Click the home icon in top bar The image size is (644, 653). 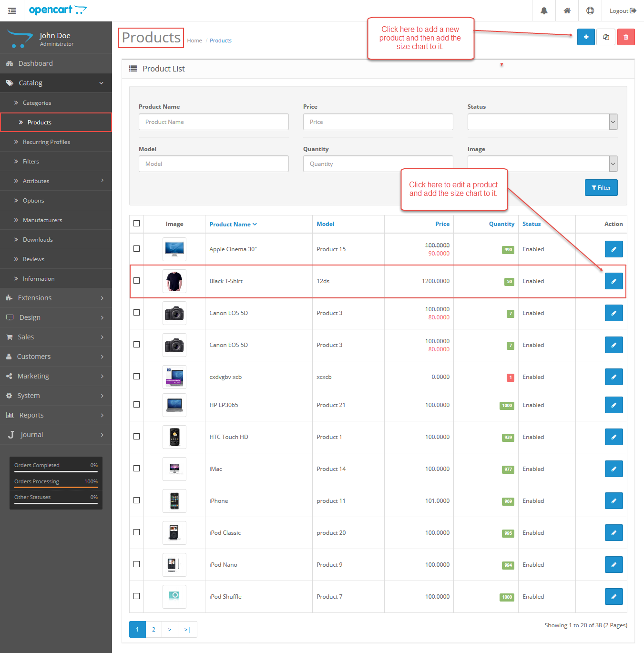567,10
